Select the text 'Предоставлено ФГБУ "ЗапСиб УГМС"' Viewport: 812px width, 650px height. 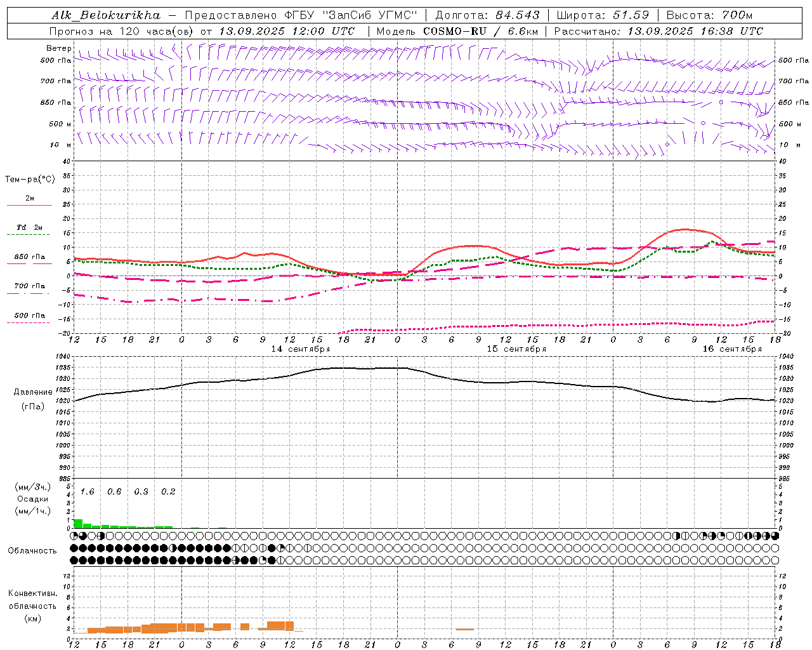point(301,15)
